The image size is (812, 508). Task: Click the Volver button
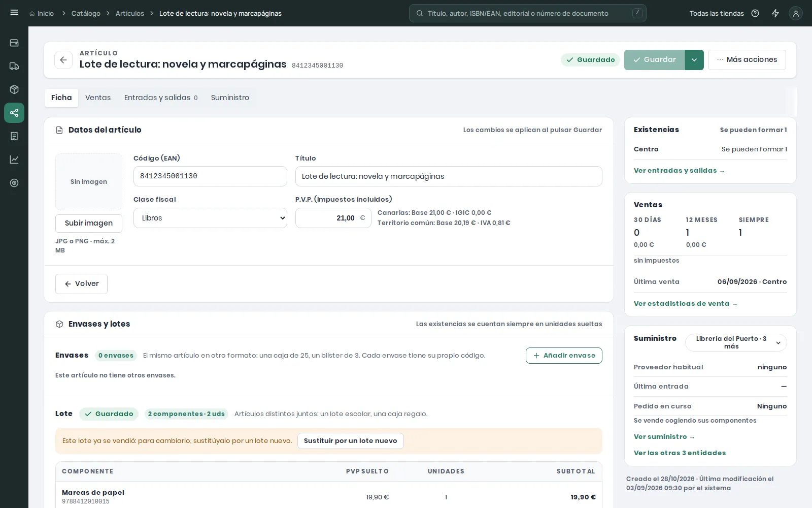point(81,284)
